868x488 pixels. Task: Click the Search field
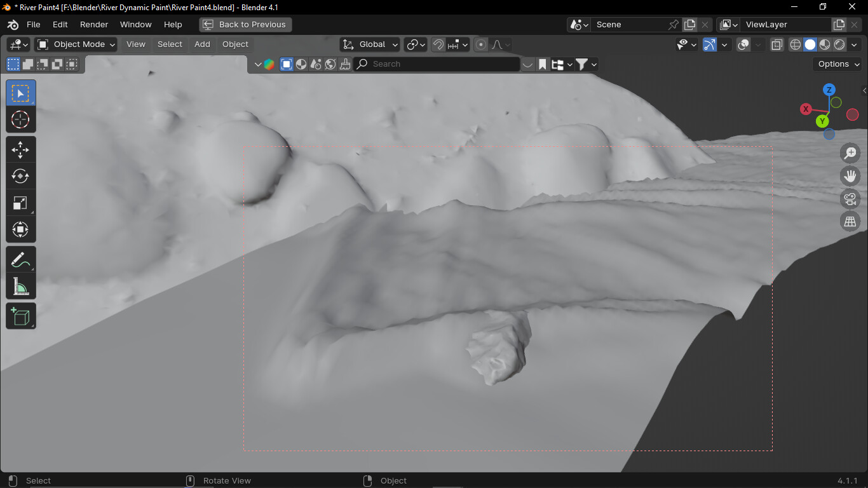437,64
